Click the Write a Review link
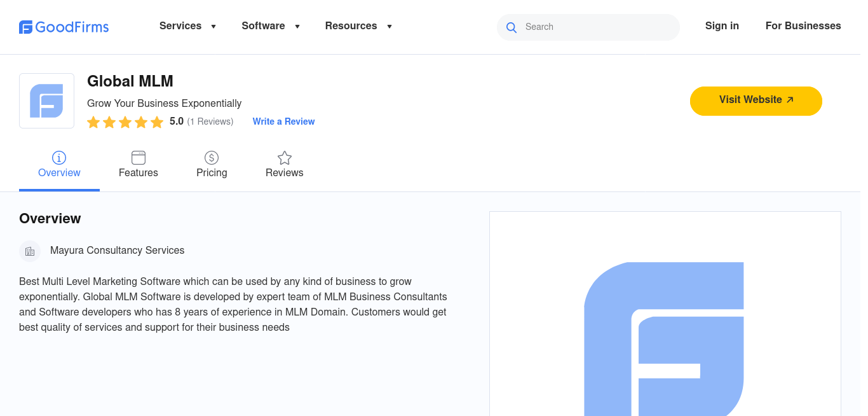The height and width of the screenshot is (416, 868). [x=283, y=121]
